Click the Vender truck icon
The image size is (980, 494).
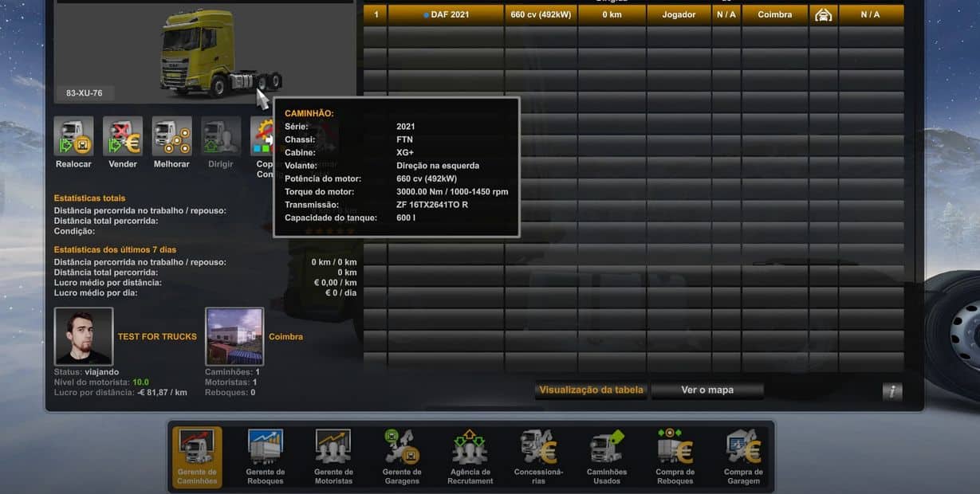(123, 137)
